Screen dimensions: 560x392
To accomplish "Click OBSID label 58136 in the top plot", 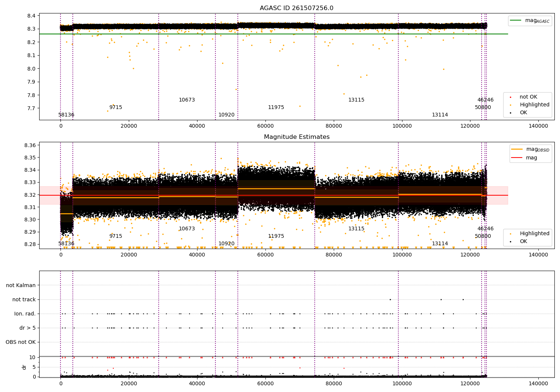I will click(x=66, y=115).
